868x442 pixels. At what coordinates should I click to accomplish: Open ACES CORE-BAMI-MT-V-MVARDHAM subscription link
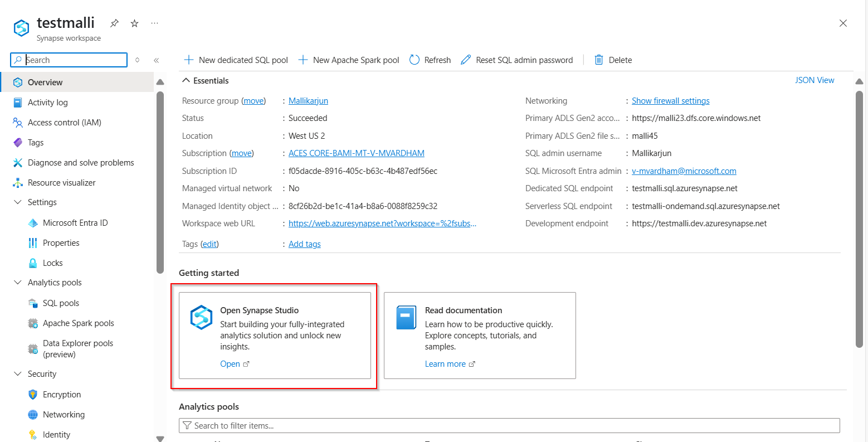(357, 153)
